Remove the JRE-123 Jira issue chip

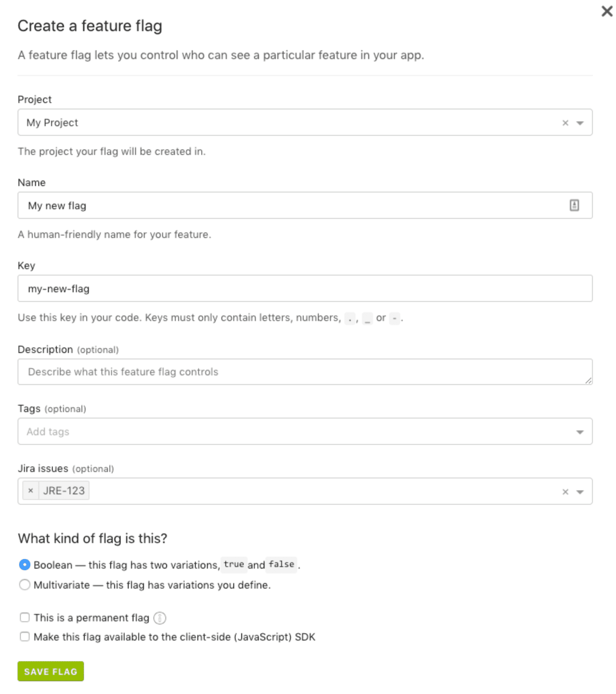[x=31, y=490]
